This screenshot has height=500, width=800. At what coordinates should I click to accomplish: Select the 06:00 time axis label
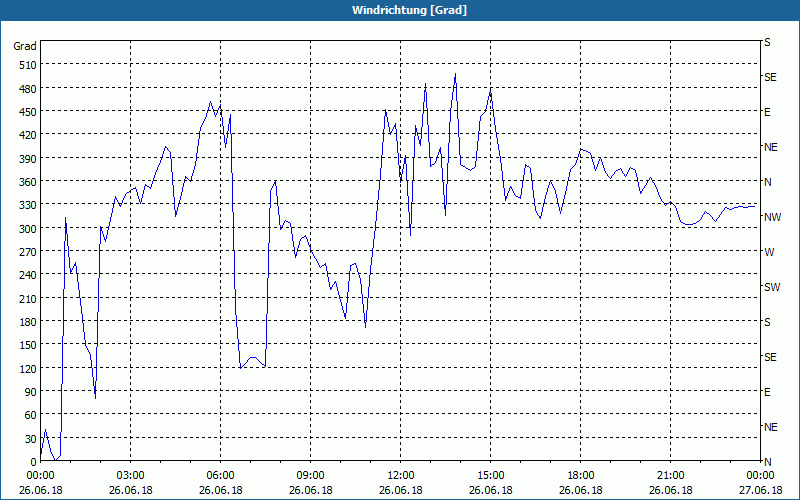[220, 476]
